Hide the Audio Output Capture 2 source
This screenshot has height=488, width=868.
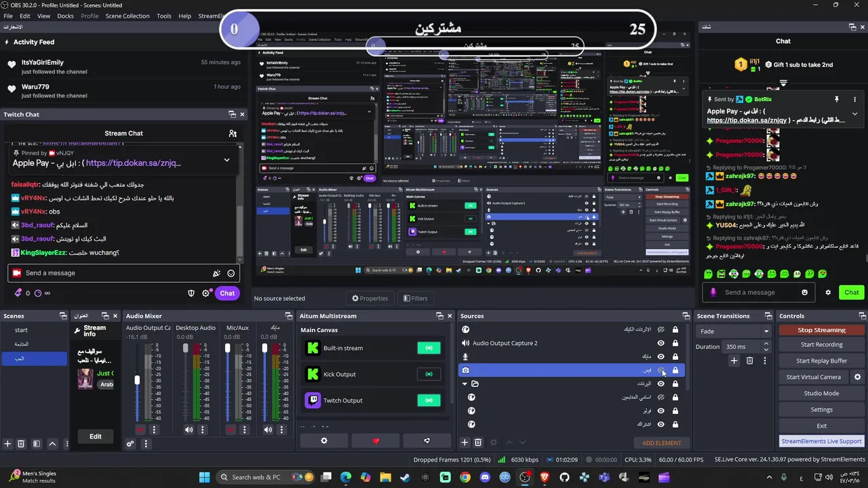coord(661,343)
